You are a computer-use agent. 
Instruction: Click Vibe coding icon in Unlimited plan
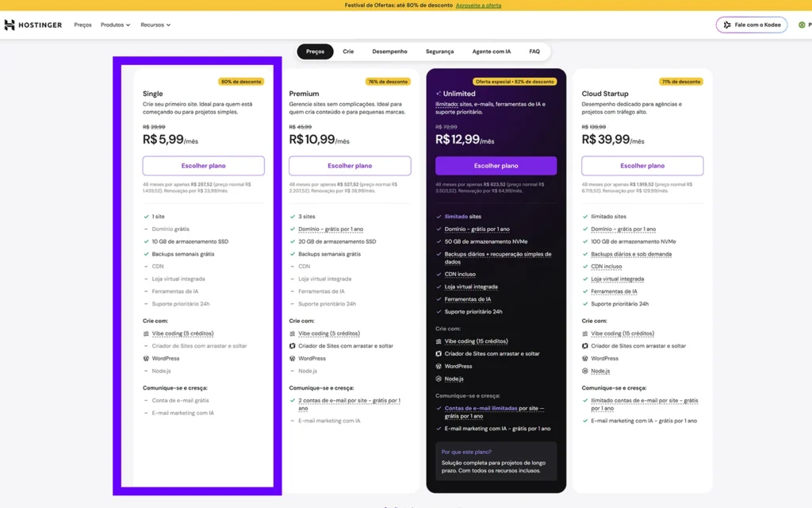click(x=439, y=341)
